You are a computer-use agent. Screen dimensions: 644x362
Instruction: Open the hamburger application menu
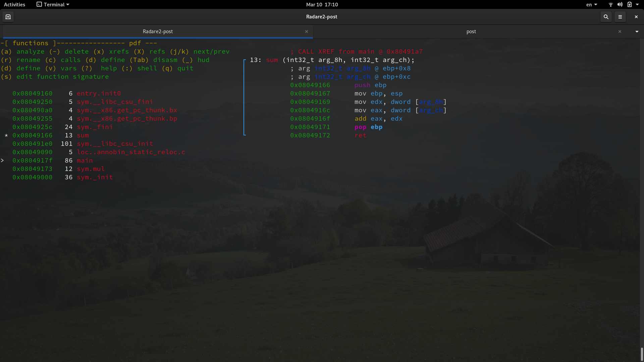[621, 17]
